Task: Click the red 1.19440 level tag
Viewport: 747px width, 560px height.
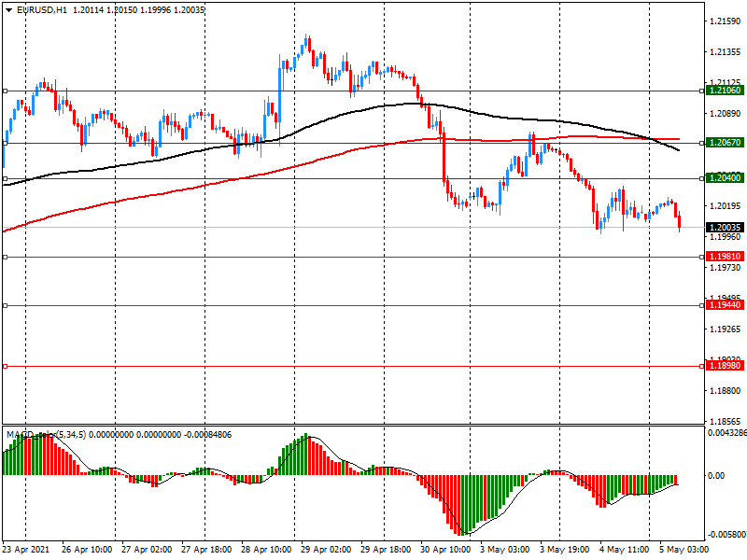Action: pos(725,305)
